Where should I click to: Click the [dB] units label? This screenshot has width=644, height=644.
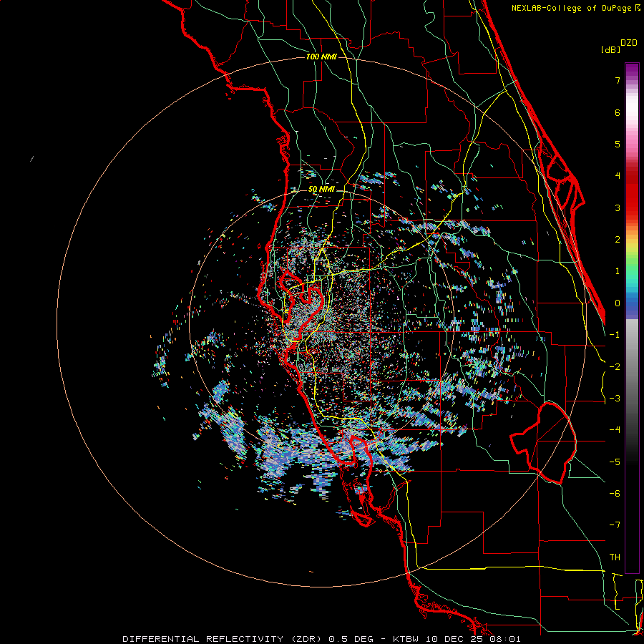pyautogui.click(x=611, y=49)
